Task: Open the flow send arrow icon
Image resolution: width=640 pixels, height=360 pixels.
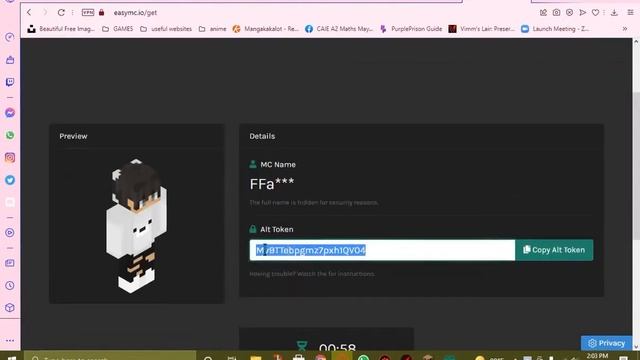Action: [x=582, y=13]
